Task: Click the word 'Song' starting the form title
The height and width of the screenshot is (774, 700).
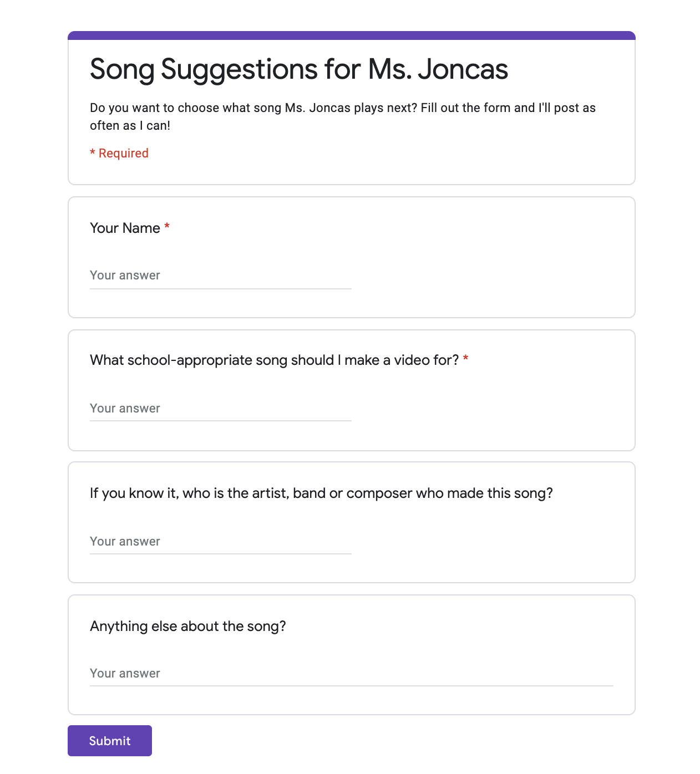Action: 122,69
